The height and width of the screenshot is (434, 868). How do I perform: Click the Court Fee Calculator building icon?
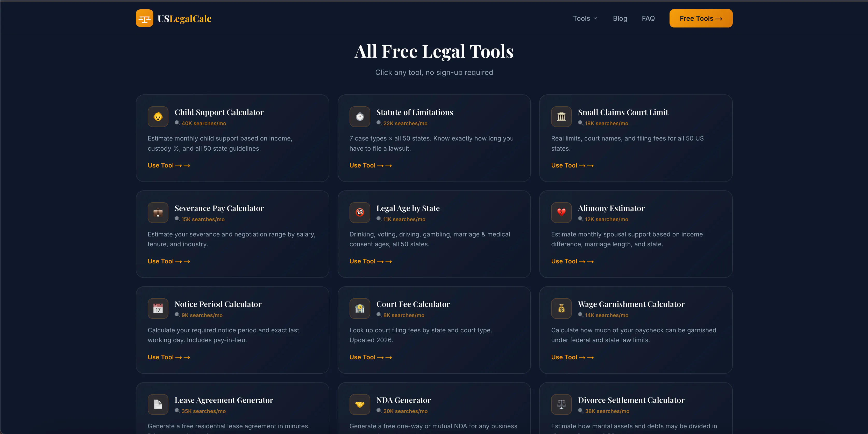point(360,309)
